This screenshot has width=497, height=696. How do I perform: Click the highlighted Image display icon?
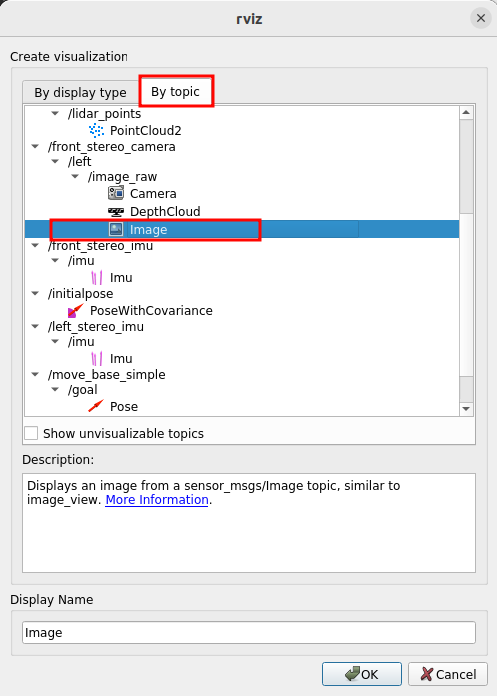[x=116, y=229]
